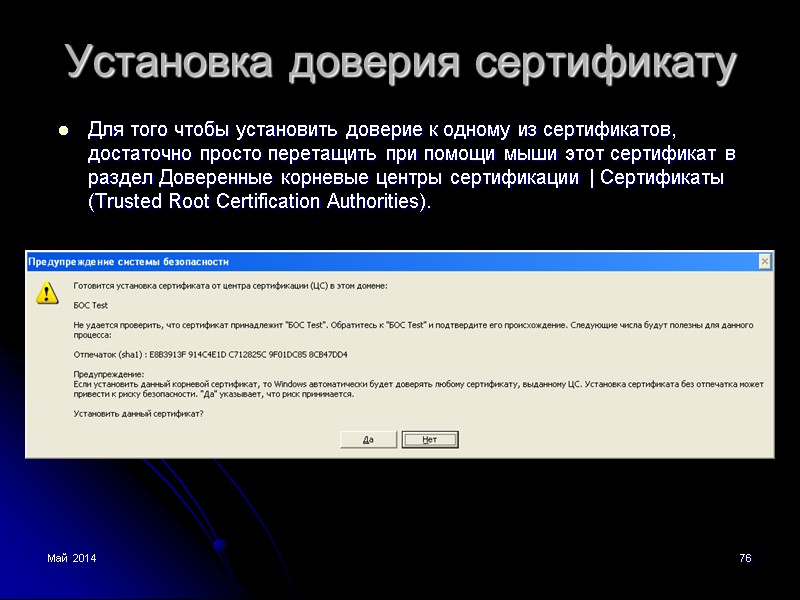This screenshot has height=600, width=800.
Task: Click the 'БОС Test' certificate authority name
Action: pos(91,305)
